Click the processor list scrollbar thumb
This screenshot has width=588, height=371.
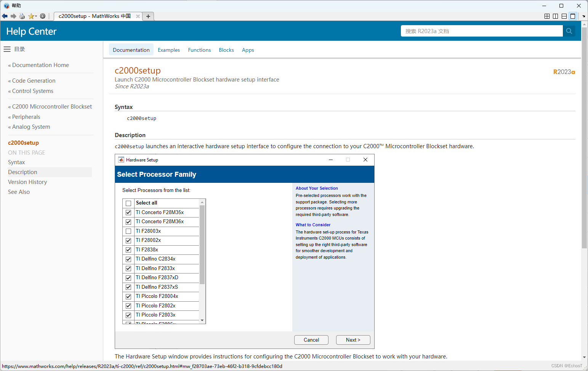pyautogui.click(x=202, y=245)
